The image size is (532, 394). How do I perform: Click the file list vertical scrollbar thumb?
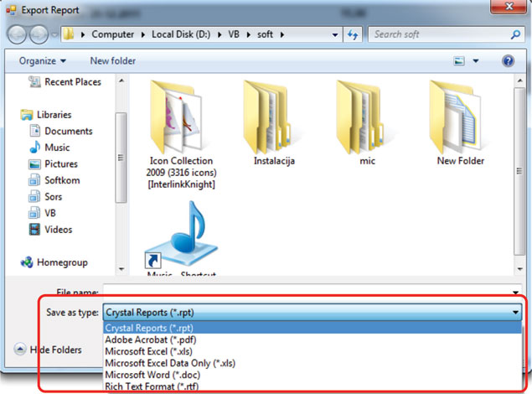point(519,171)
